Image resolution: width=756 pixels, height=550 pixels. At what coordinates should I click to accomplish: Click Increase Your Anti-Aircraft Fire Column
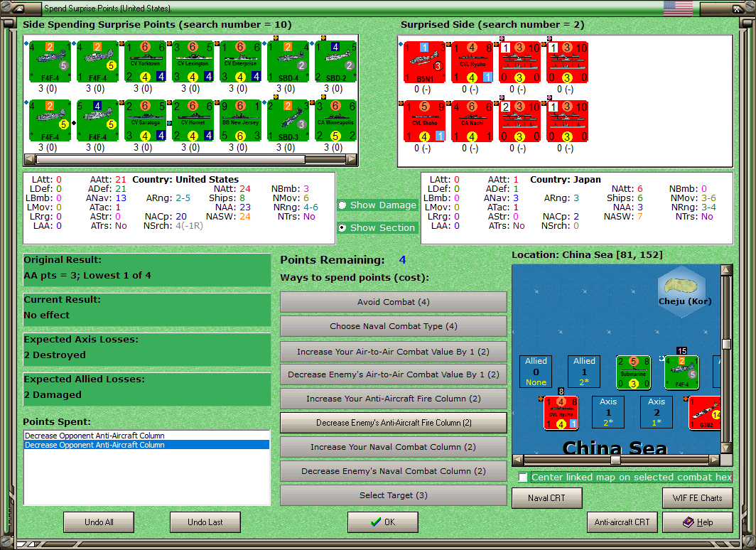[x=394, y=399]
